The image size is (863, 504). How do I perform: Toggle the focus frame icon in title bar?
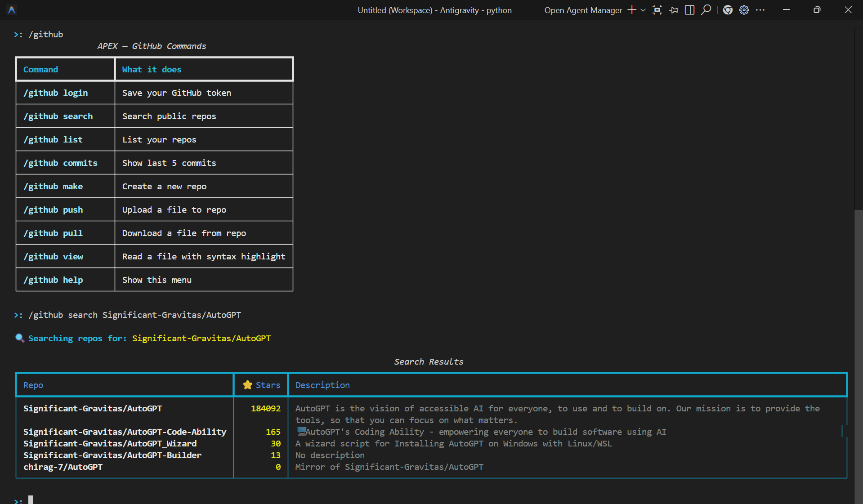click(657, 10)
